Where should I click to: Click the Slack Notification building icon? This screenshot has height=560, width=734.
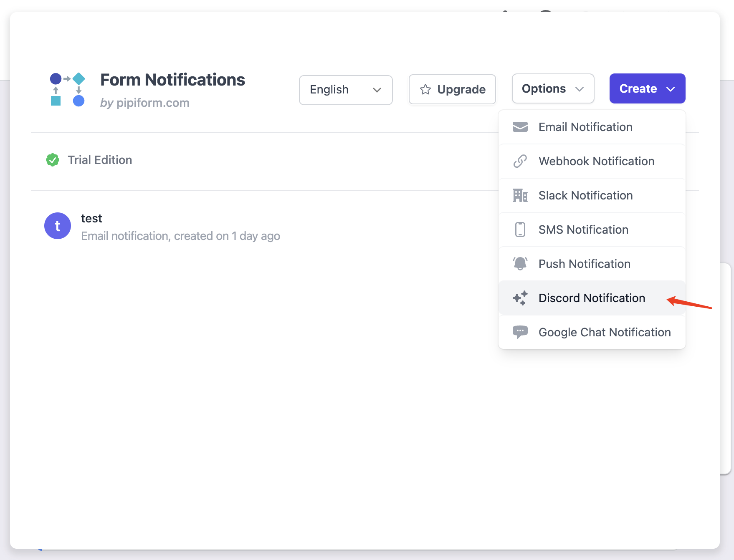[x=520, y=195]
